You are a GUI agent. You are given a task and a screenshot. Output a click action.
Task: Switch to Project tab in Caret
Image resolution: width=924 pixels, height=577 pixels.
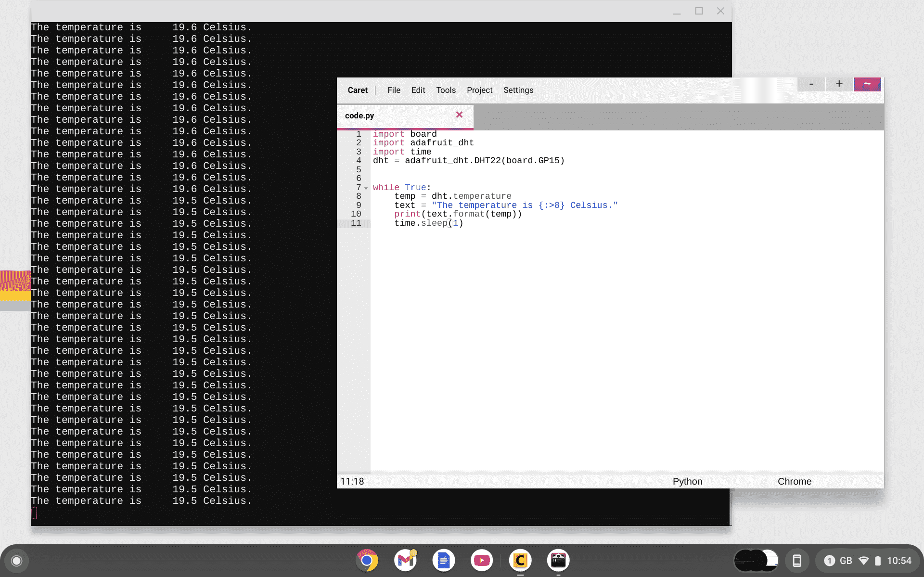pyautogui.click(x=479, y=90)
